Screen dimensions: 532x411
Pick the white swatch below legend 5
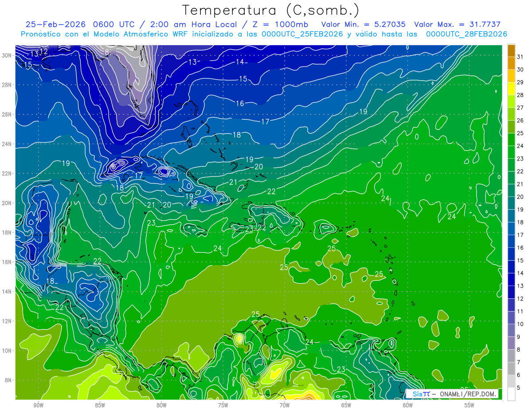click(x=511, y=394)
